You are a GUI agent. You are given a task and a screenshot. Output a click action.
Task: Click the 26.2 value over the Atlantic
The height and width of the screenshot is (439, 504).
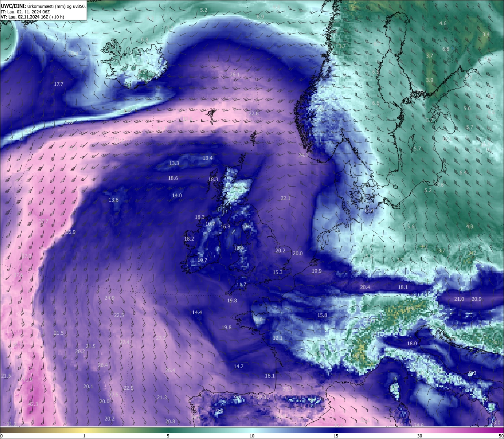pyautogui.click(x=80, y=351)
